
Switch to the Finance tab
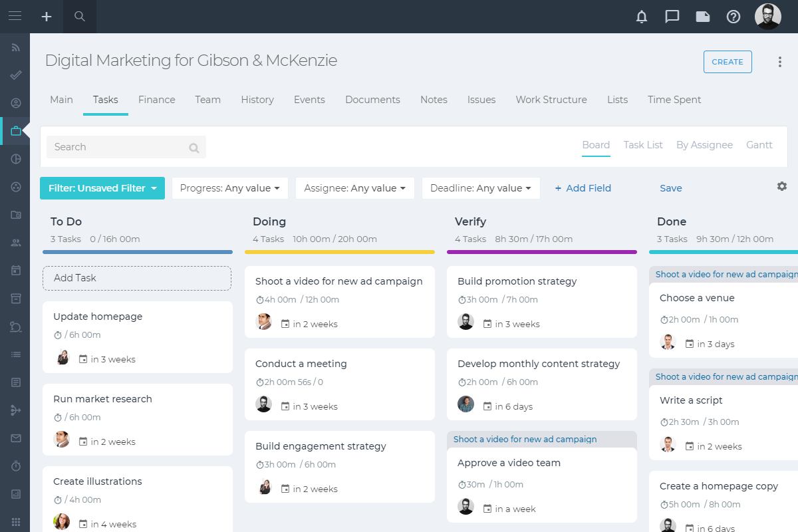157,100
